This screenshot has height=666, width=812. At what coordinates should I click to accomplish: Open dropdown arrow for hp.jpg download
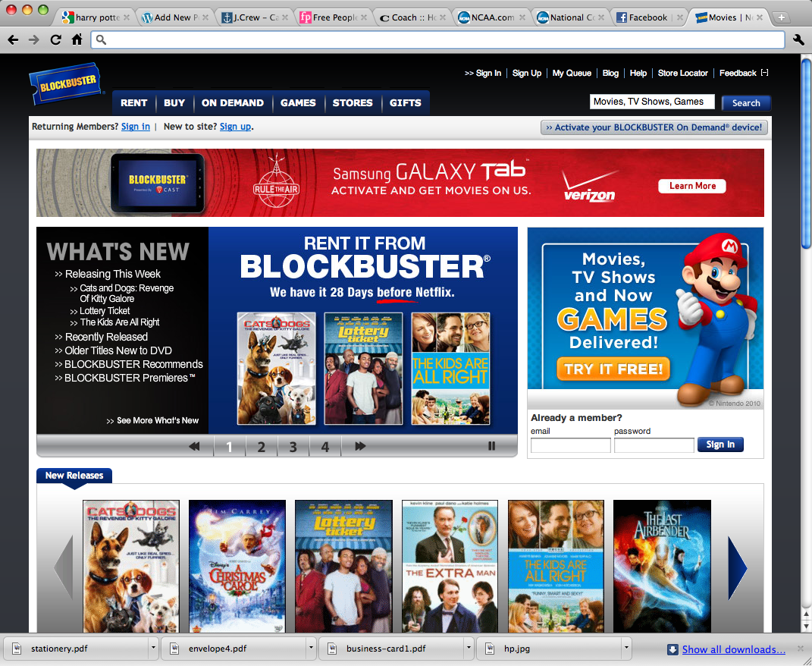click(x=625, y=648)
